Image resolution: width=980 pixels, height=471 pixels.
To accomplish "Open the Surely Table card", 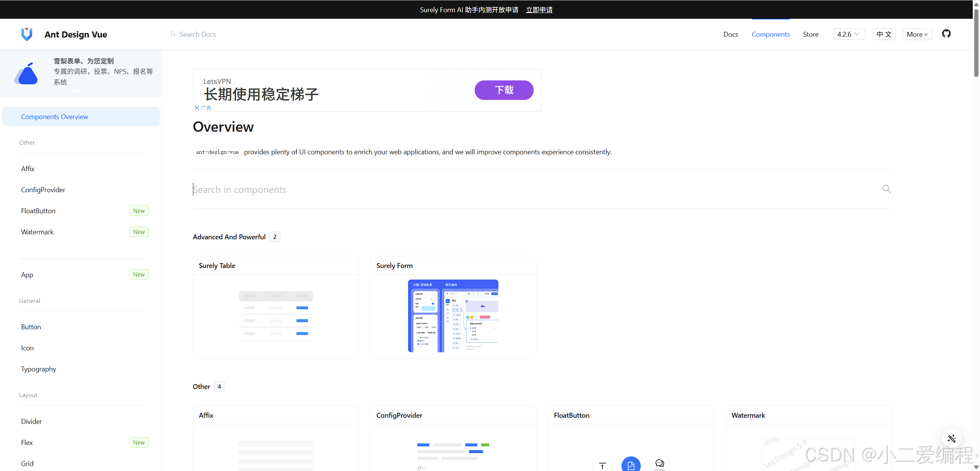I will [276, 307].
